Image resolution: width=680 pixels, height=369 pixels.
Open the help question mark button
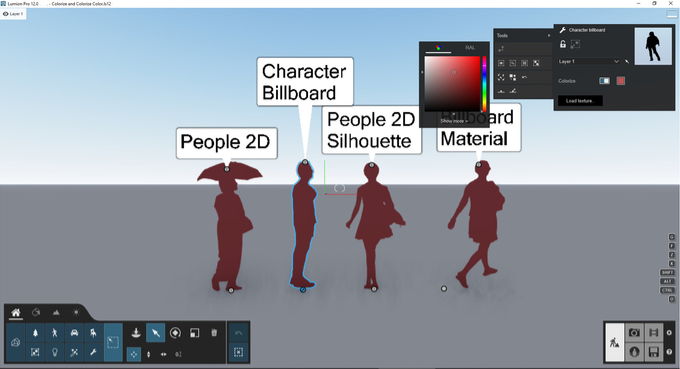[x=669, y=352]
